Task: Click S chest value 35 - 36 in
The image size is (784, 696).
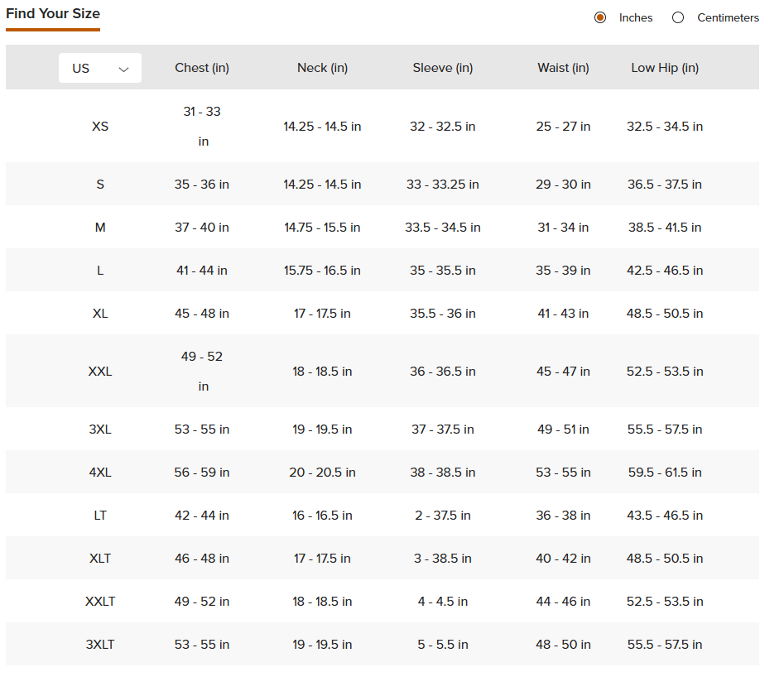Action: [202, 184]
